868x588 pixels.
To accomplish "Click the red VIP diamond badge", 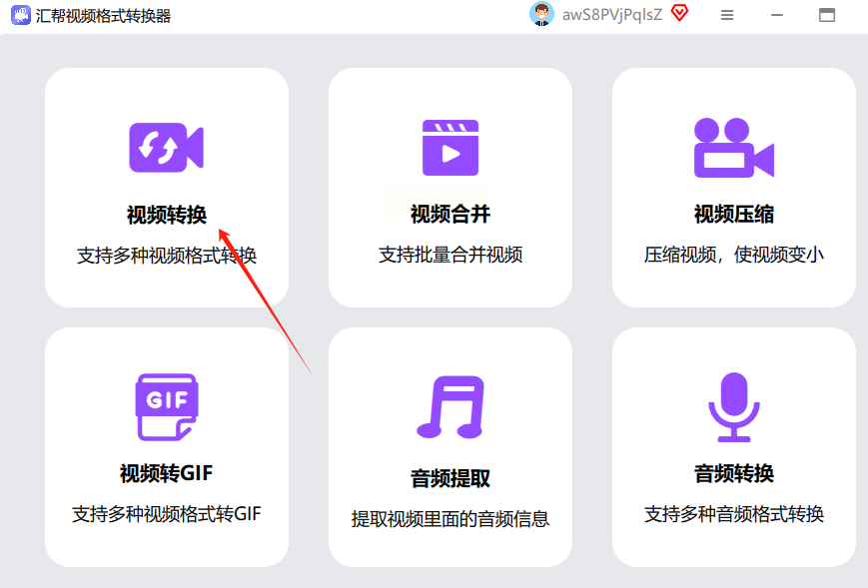I will (680, 13).
